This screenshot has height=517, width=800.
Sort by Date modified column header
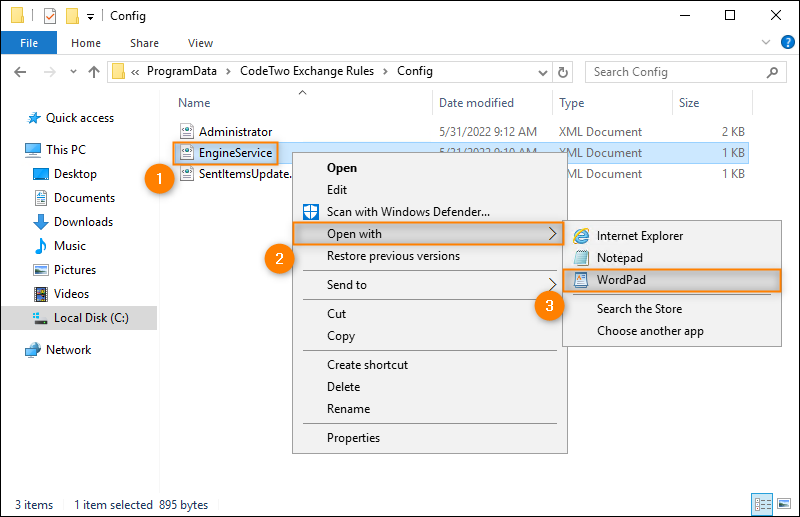click(476, 103)
